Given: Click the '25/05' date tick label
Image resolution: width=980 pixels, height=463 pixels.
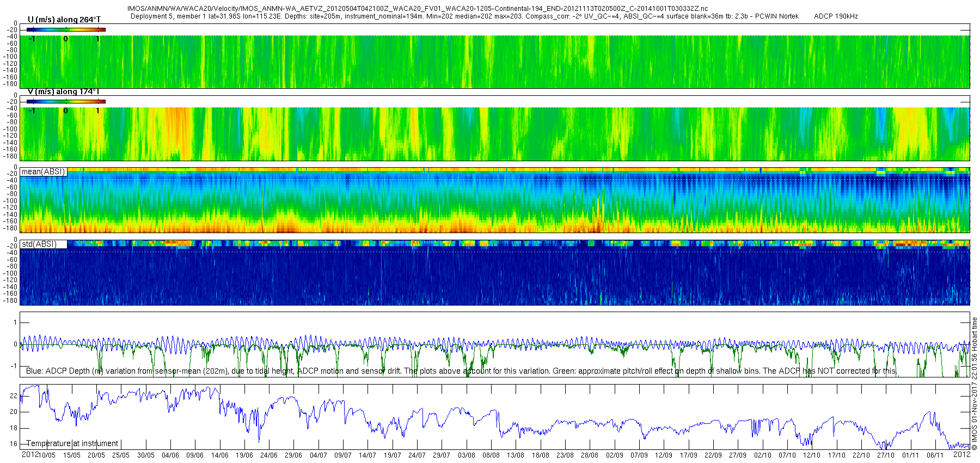Looking at the screenshot, I should 121,455.
